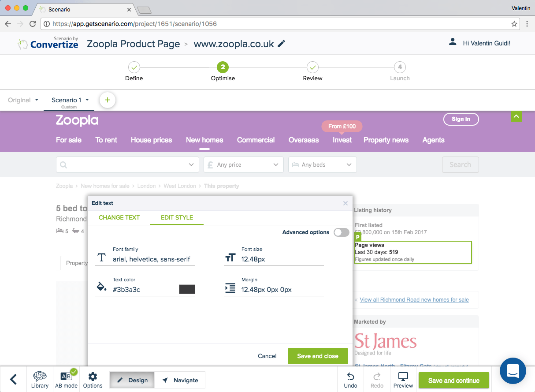Switch to Design mode
This screenshot has height=392, width=535.
(x=132, y=380)
